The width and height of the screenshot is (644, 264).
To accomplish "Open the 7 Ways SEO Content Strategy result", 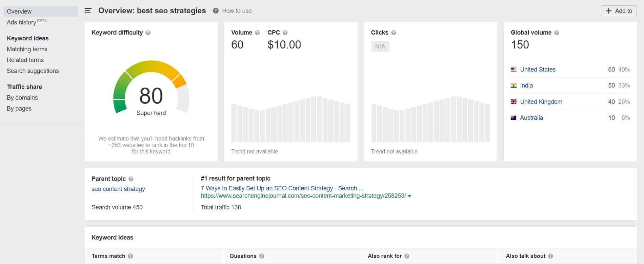I will (282, 188).
